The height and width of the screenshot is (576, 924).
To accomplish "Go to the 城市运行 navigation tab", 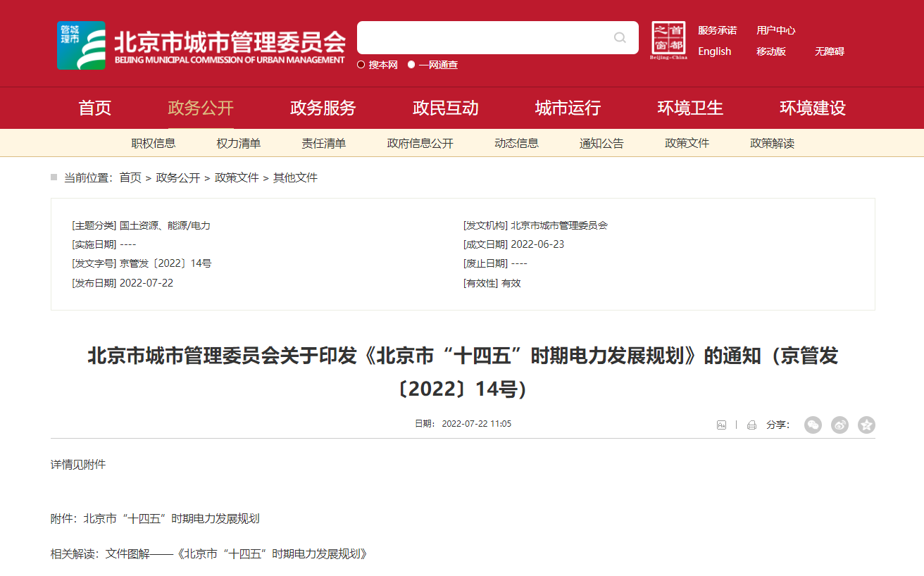I will tap(568, 108).
